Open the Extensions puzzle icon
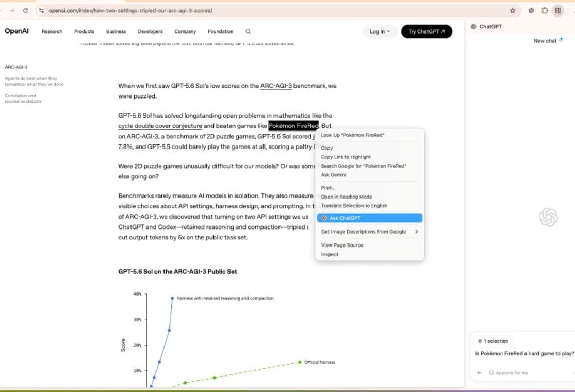The image size is (575, 392). coord(545,11)
